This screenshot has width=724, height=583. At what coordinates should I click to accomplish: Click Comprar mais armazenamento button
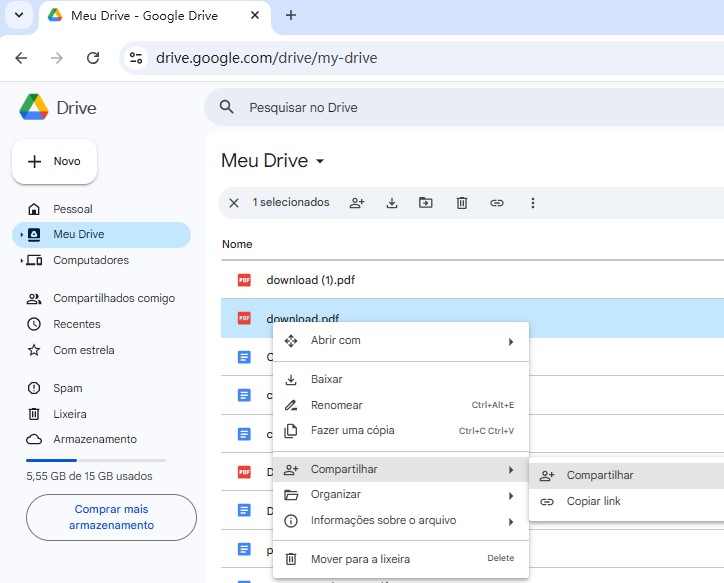click(x=111, y=517)
